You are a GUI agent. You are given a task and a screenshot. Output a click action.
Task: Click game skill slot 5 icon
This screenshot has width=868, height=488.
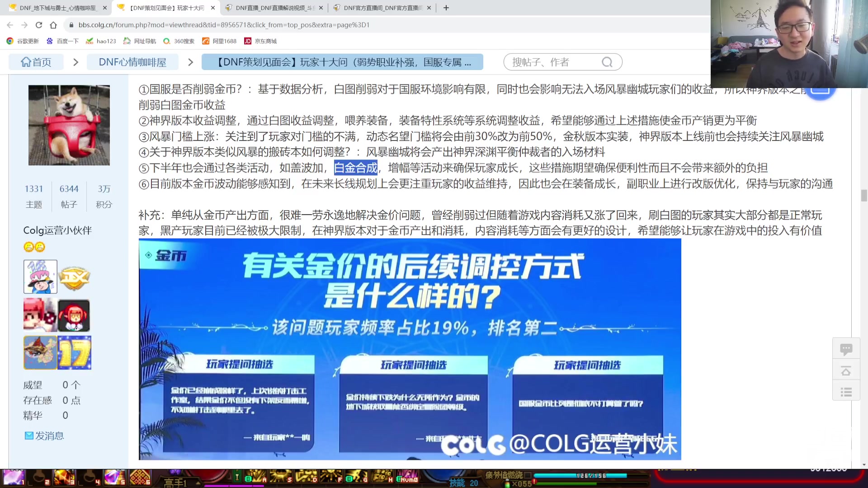114,478
